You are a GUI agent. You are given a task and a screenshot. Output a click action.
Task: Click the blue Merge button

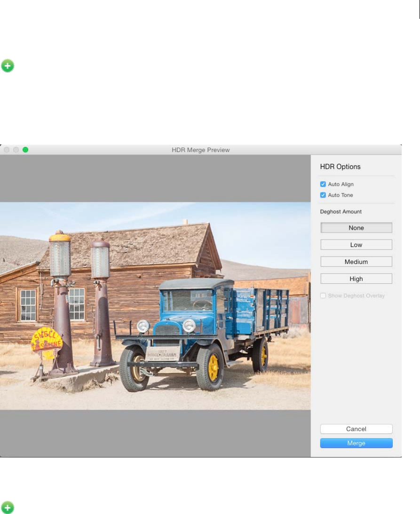pos(356,443)
